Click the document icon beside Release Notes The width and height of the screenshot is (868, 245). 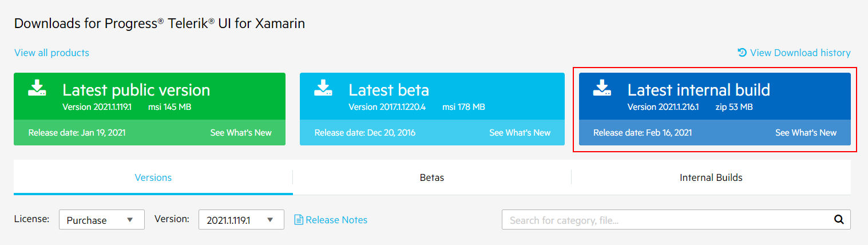point(299,220)
